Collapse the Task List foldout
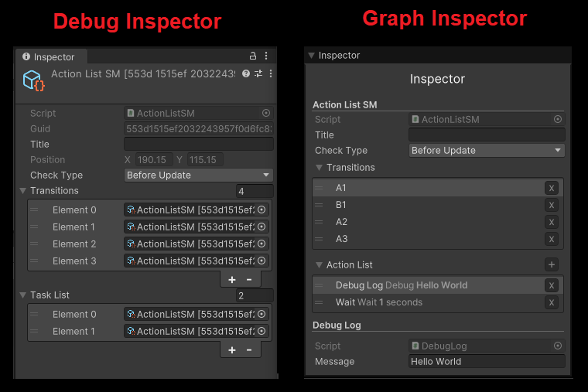Image resolution: width=588 pixels, height=392 pixels. [x=22, y=295]
